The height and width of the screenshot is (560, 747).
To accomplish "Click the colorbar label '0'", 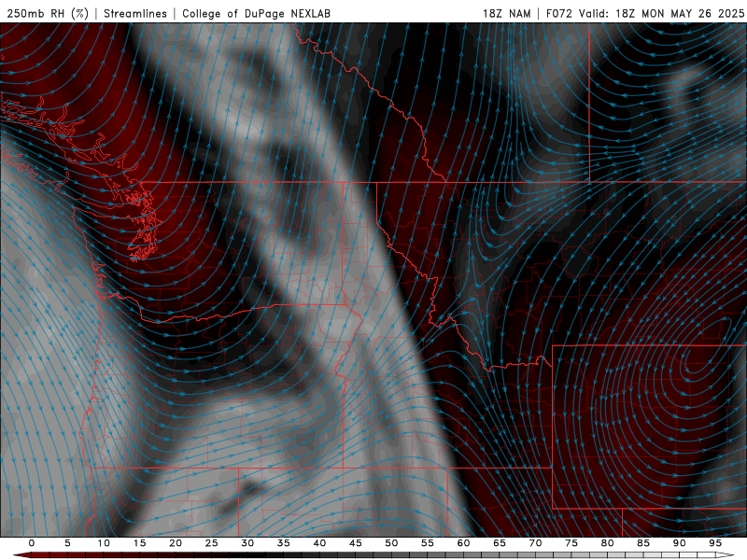I will (32, 543).
